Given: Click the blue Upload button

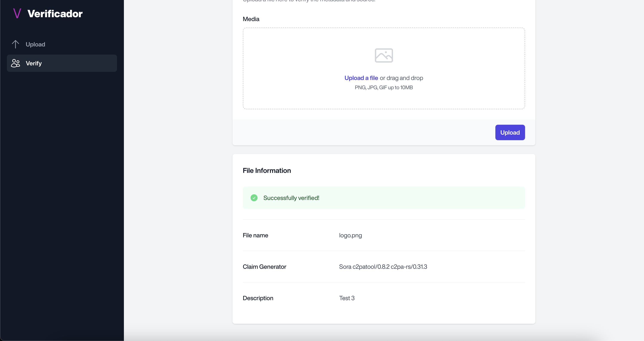Looking at the screenshot, I should [x=510, y=132].
